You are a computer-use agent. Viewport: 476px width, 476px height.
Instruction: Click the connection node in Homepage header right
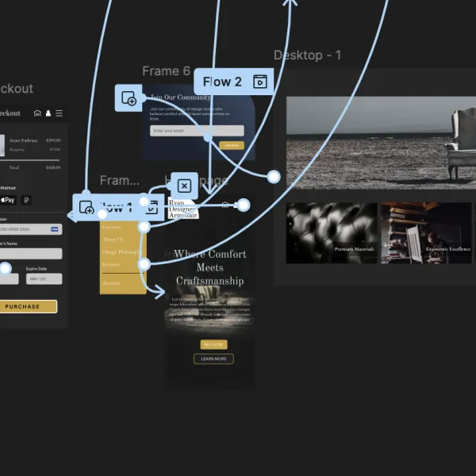(x=244, y=205)
